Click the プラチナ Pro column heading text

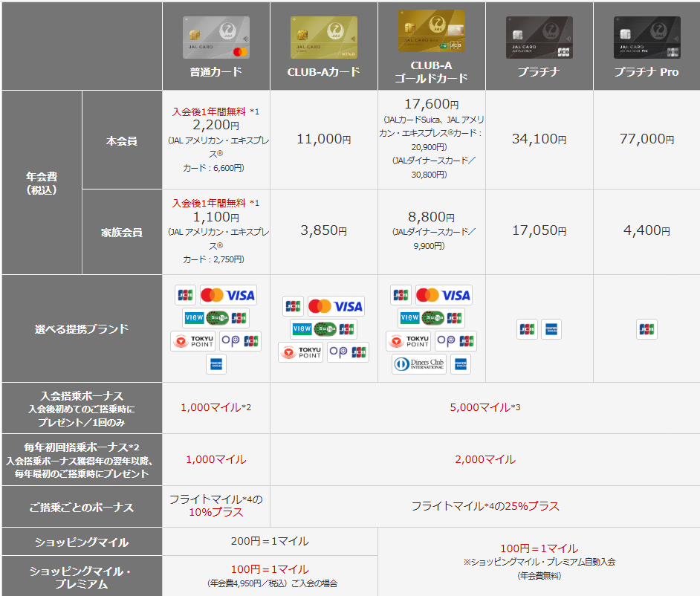coord(646,72)
